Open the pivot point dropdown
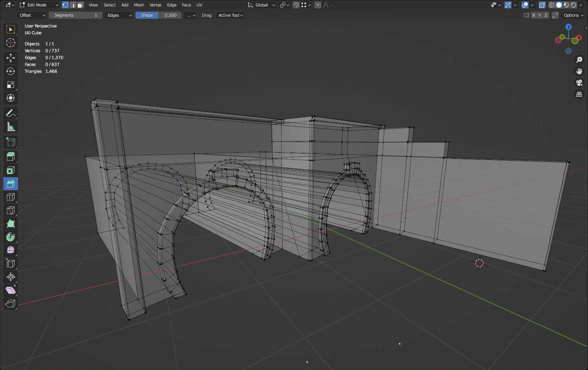This screenshot has width=588, height=370. [x=284, y=5]
